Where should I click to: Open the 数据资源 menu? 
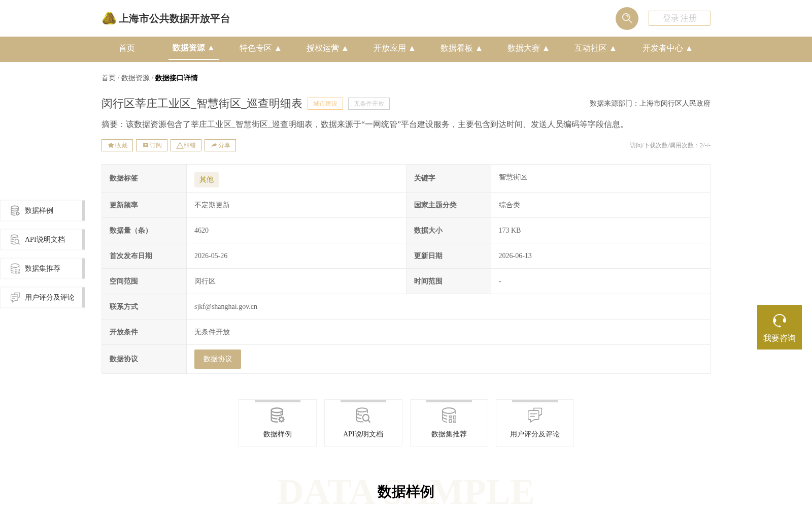tap(193, 48)
